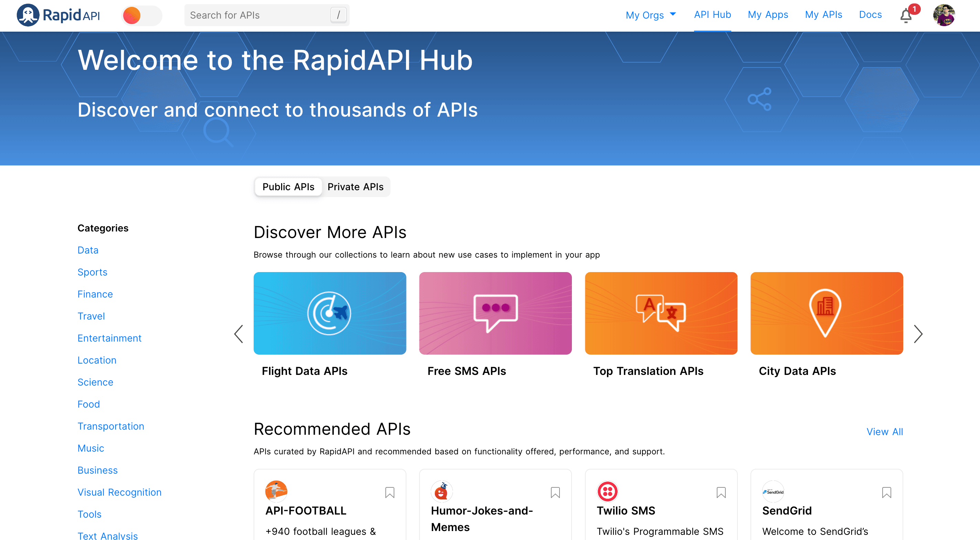Open the notifications bell
The width and height of the screenshot is (980, 540).
(906, 15)
